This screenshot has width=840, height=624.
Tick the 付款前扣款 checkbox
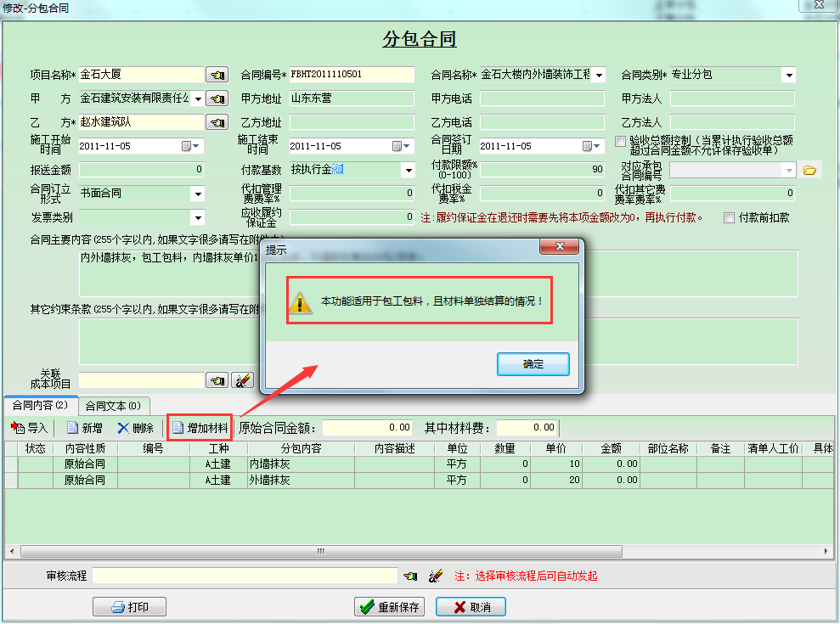(x=729, y=217)
